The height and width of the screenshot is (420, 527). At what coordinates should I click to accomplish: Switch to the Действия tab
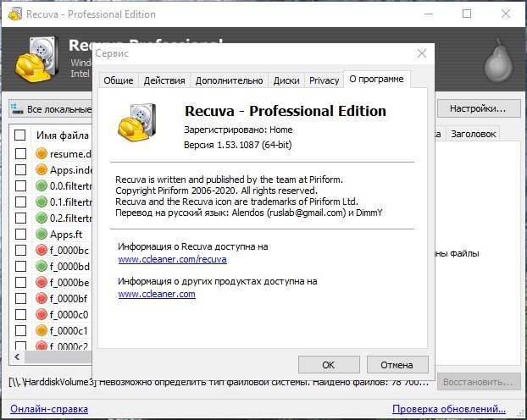pos(164,80)
